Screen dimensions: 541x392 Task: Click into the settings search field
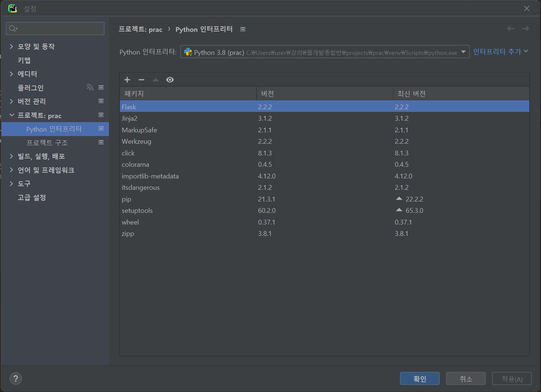[x=55, y=29]
